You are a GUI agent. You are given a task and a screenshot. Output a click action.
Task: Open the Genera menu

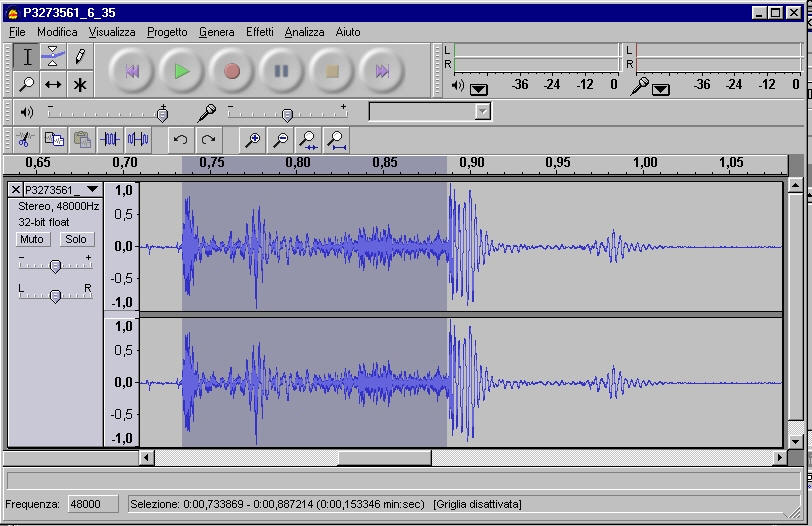[216, 32]
